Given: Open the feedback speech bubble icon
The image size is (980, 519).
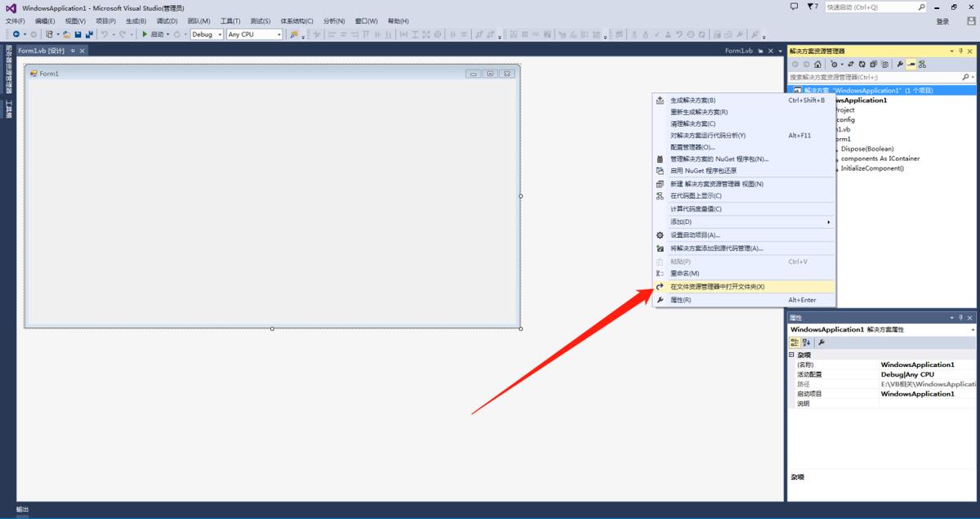Looking at the screenshot, I should tap(794, 7).
